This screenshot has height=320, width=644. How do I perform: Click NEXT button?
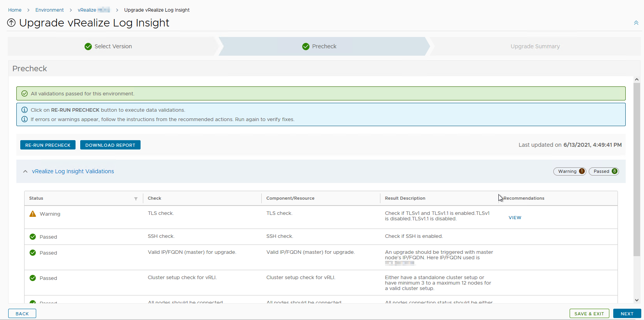coord(627,314)
